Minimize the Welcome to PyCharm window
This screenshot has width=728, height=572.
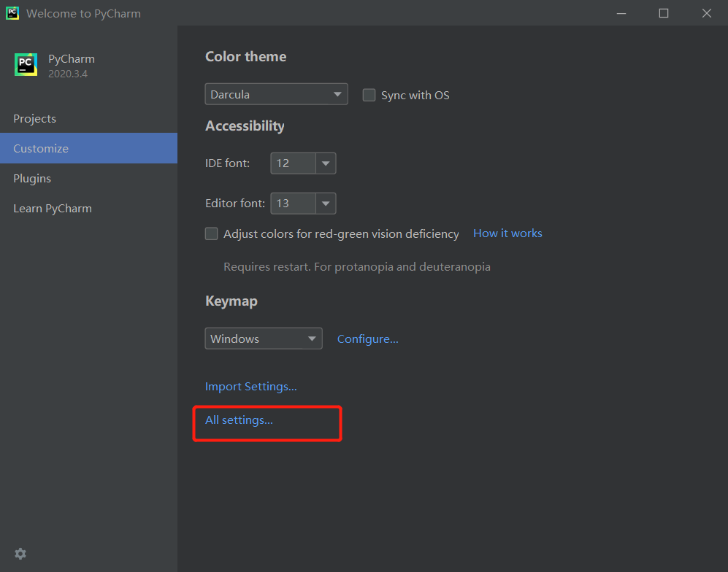click(x=621, y=13)
